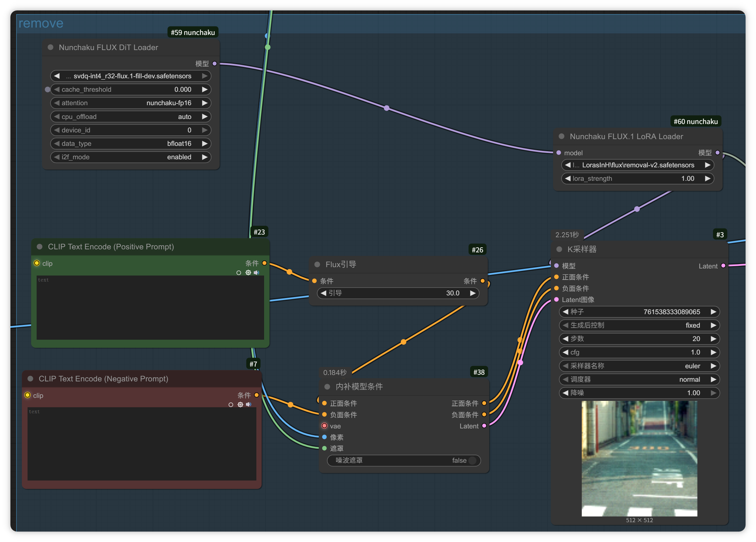This screenshot has width=756, height=542.
Task: Decrease cfg with left arrow
Action: [x=566, y=352]
